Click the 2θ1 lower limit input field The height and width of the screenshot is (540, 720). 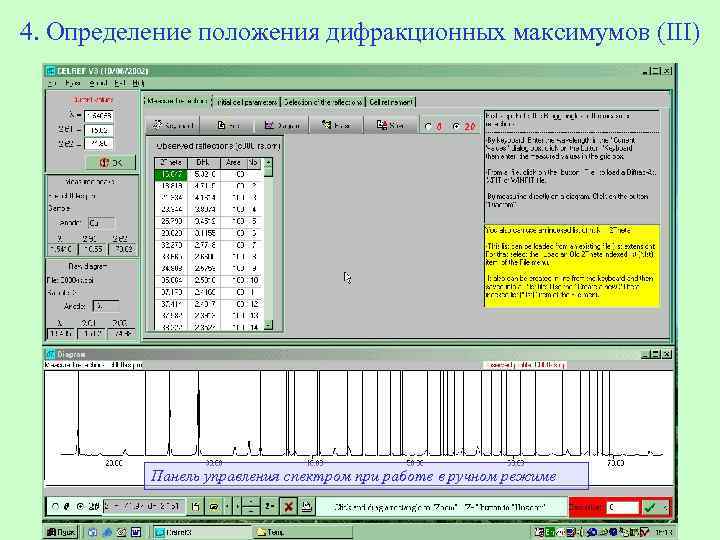pyautogui.click(x=99, y=130)
